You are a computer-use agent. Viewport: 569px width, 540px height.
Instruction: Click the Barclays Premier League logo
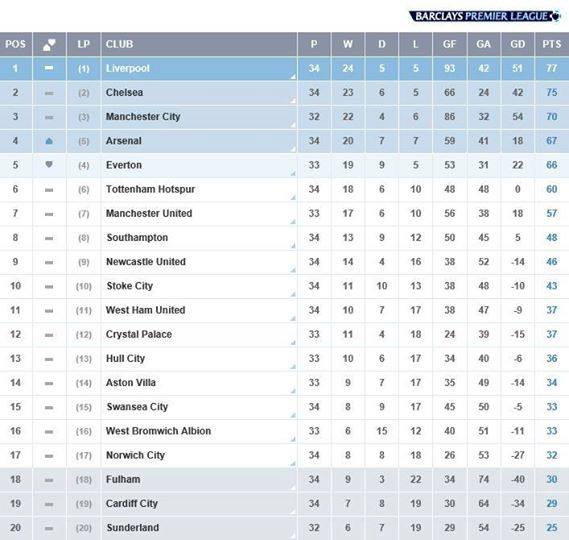pos(485,16)
